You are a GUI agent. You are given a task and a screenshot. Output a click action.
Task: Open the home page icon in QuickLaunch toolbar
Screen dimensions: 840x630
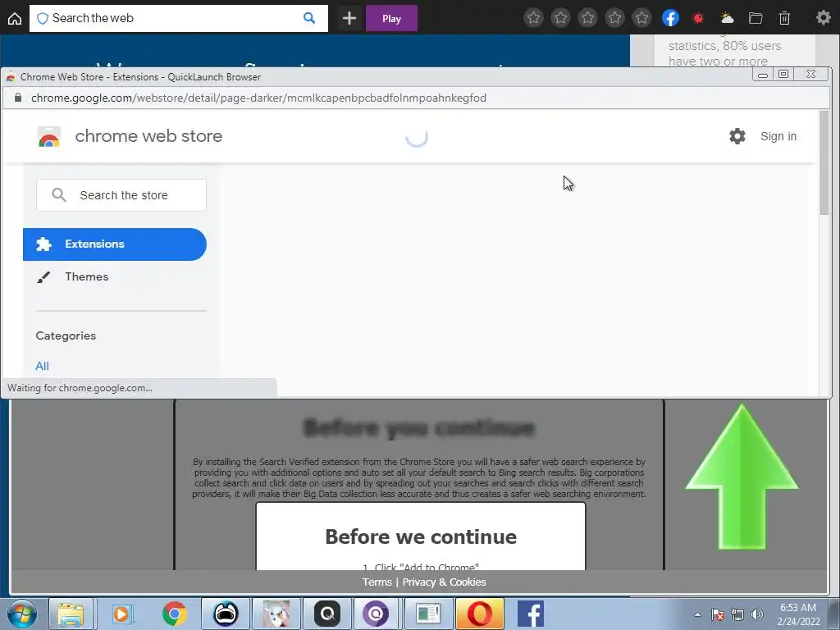pyautogui.click(x=15, y=18)
